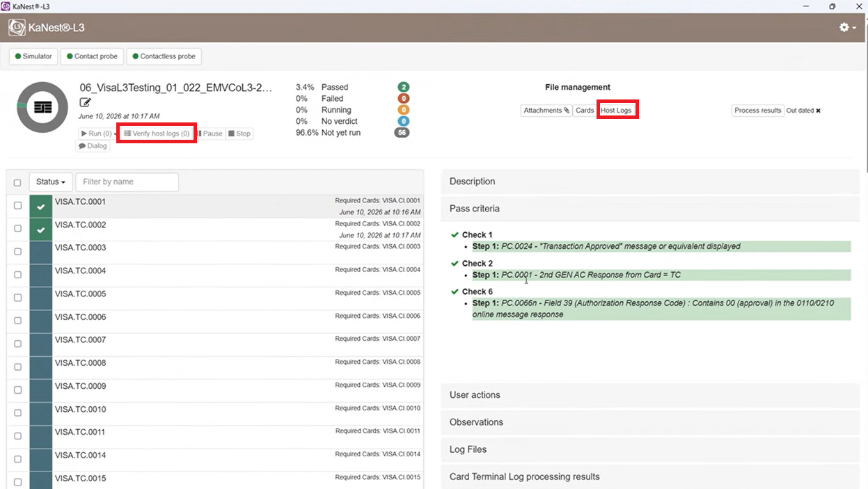The height and width of the screenshot is (489, 868).
Task: Click Step 1 PC.0024 Transaction Approved text
Action: click(606, 246)
